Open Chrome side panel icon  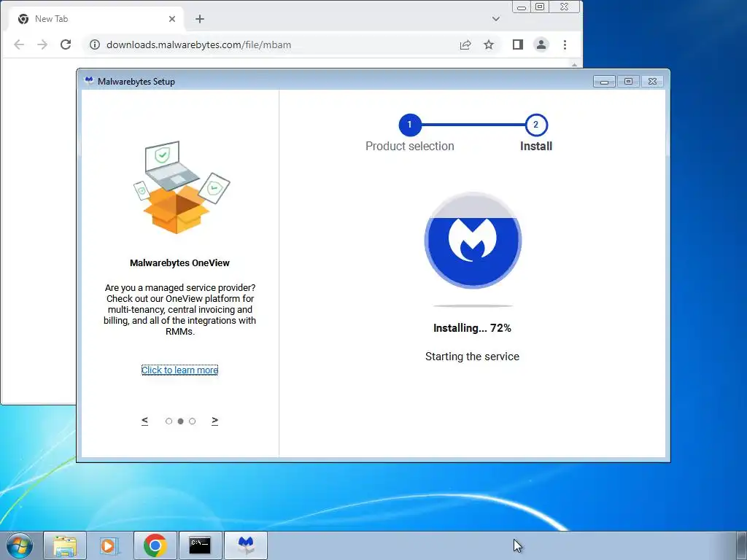pos(518,44)
